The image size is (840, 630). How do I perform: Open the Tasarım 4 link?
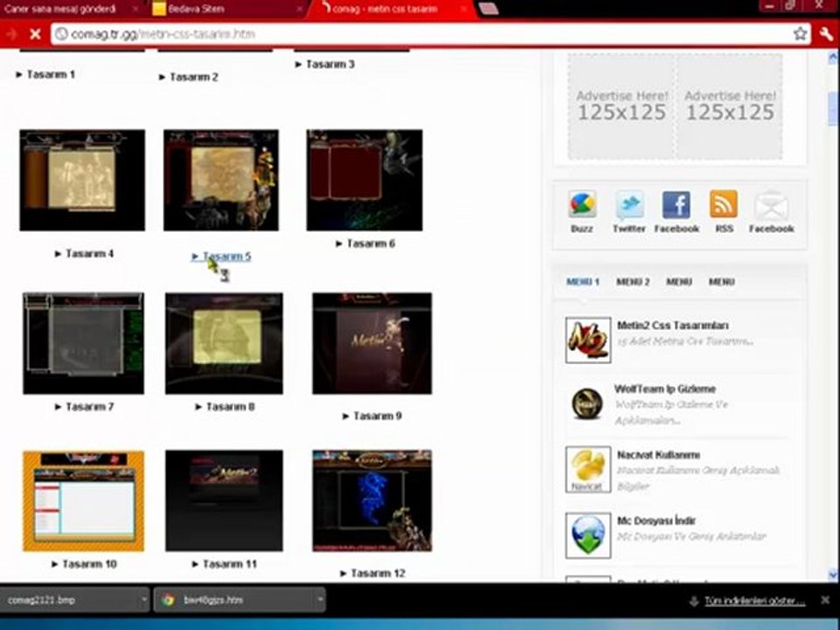point(84,254)
